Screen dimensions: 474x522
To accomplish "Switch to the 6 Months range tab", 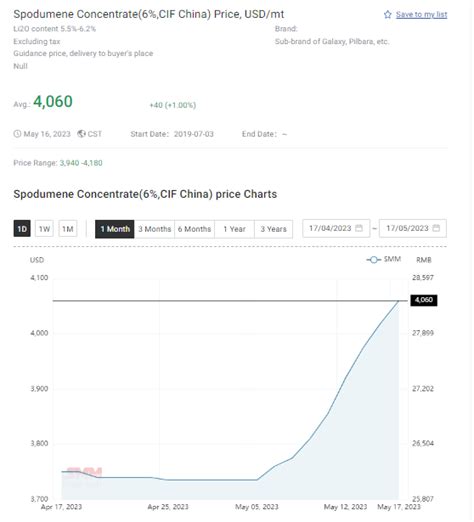I will click(x=195, y=230).
